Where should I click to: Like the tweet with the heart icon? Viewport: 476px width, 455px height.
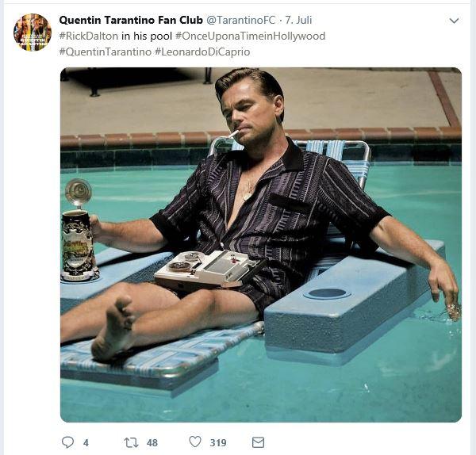[195, 442]
